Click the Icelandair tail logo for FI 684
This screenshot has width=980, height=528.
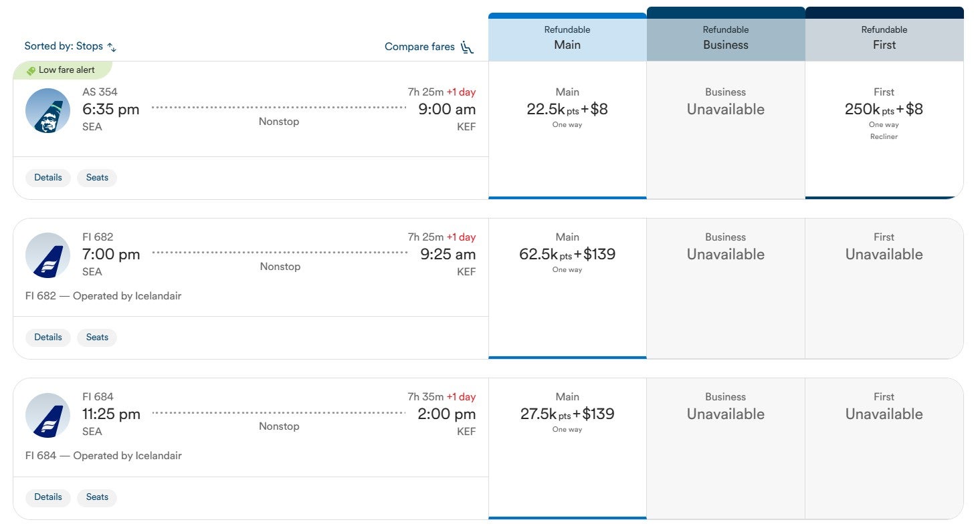pos(47,415)
